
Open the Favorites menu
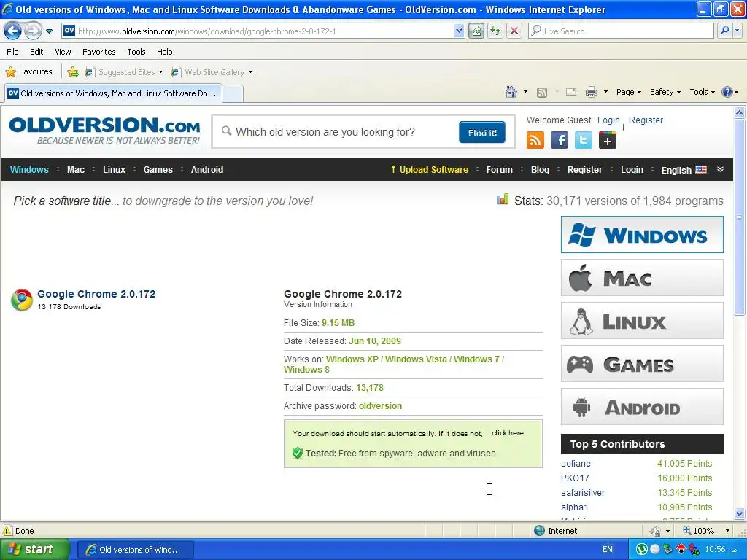[98, 52]
